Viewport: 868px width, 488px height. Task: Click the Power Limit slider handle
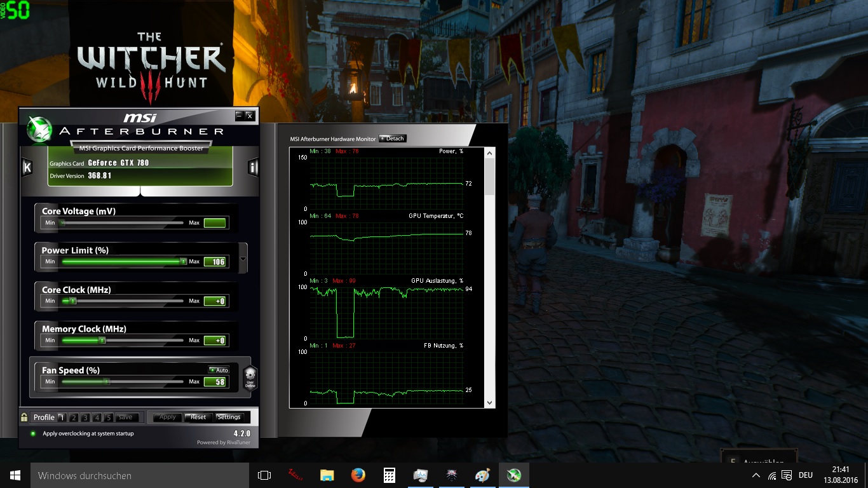pyautogui.click(x=183, y=261)
